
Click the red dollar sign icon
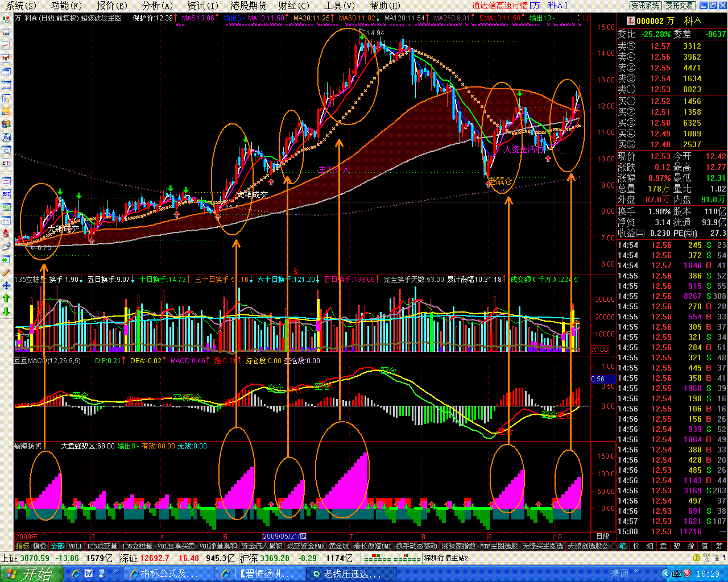click(6, 233)
